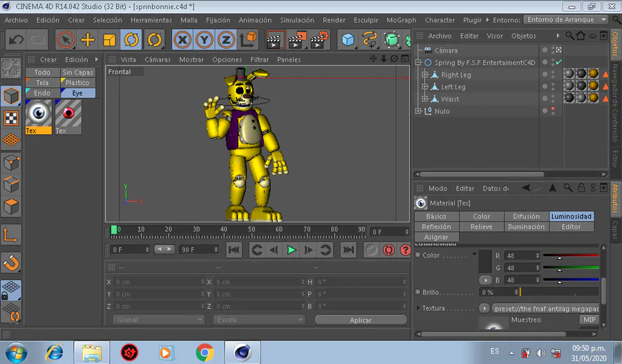622x364 pixels.
Task: Select Texture mode checkerboard icon
Action: pos(10,118)
